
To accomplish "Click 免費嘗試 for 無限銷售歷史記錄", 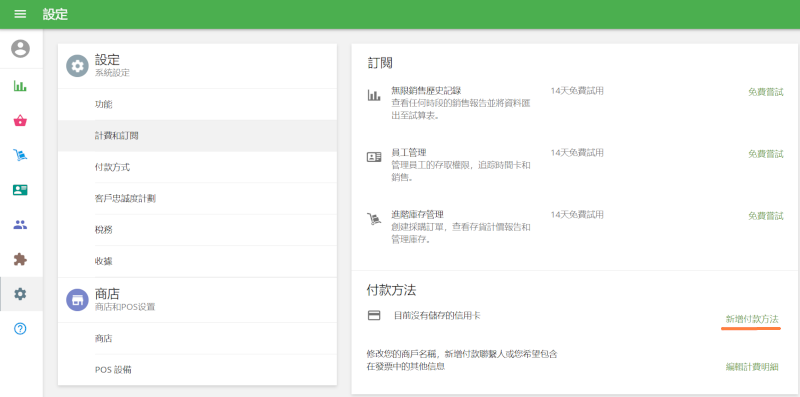I will point(765,92).
